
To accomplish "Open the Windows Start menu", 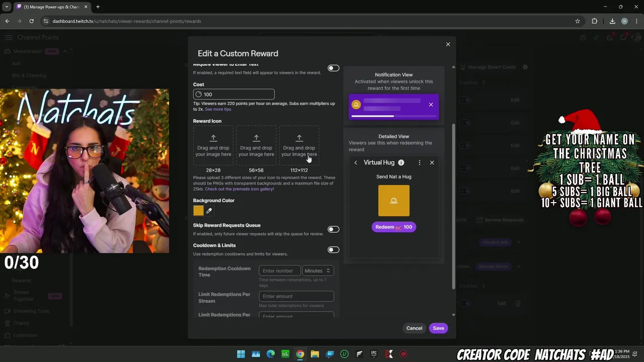I will coord(241,354).
